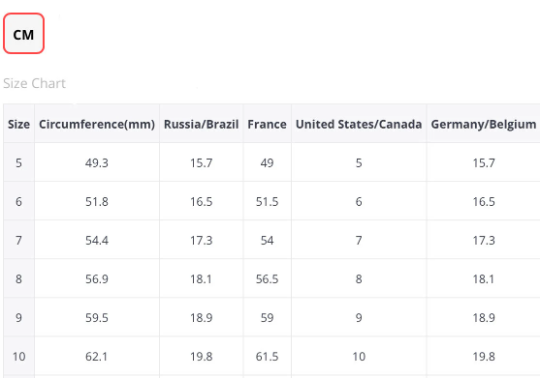Select size 8 row label

[19, 279]
